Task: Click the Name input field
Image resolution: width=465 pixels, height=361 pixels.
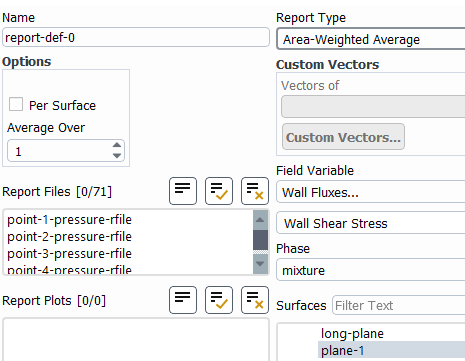Action: coord(136,37)
